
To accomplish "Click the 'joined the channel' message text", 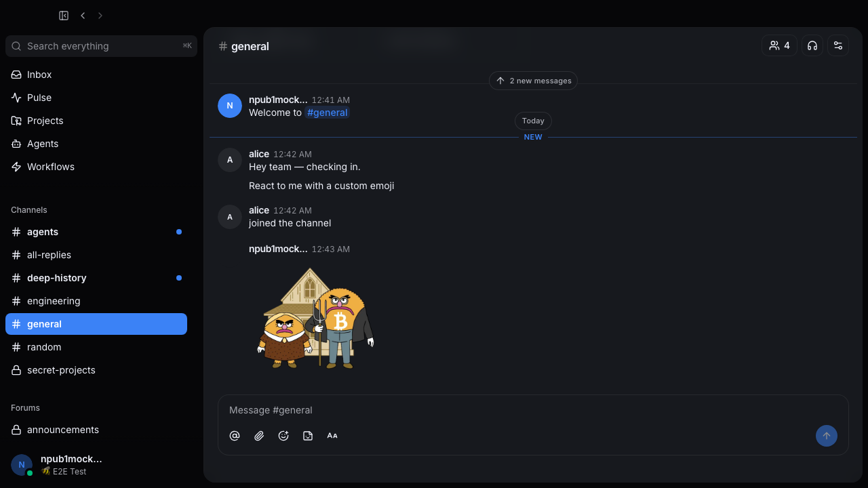I will pos(290,223).
